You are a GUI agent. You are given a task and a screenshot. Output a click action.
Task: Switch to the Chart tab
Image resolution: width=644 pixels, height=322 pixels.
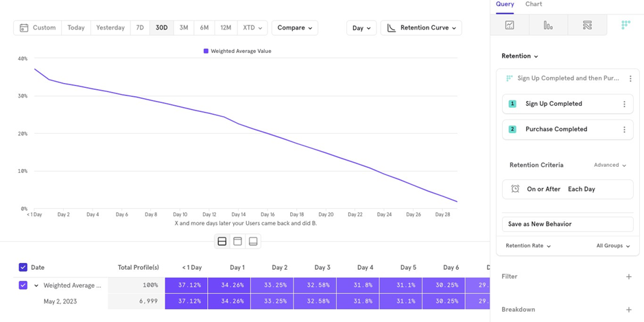(x=534, y=4)
